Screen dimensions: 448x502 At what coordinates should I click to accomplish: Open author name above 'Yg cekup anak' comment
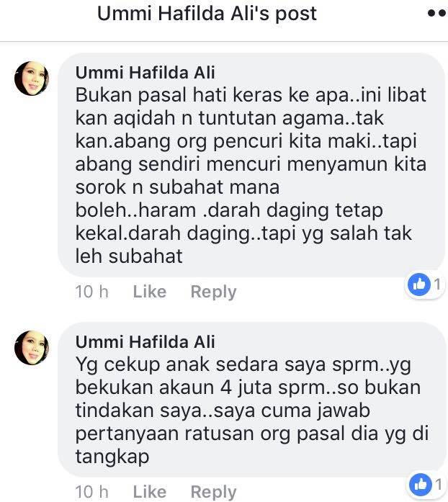pyautogui.click(x=145, y=342)
